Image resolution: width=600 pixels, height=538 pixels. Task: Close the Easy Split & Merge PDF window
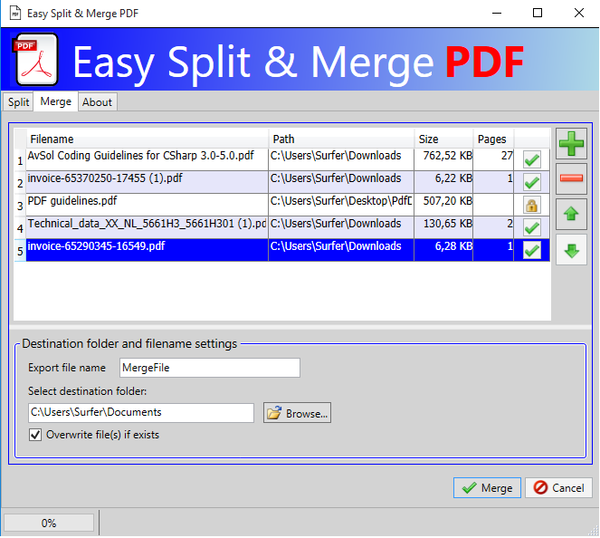579,13
